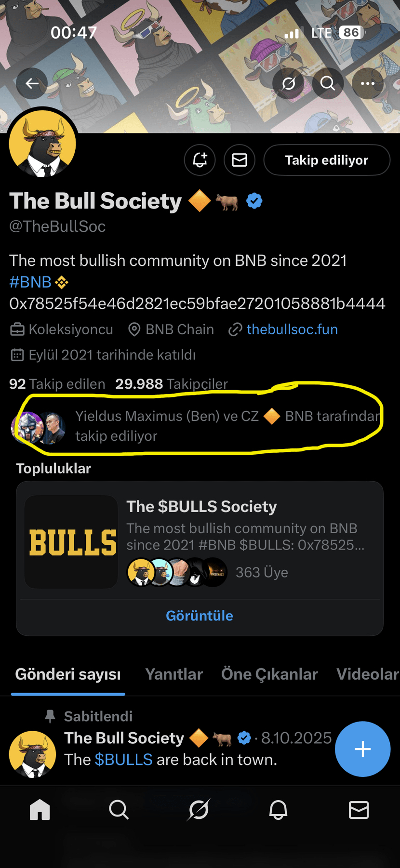Toggle the Takip ediliyor follow button
Viewport: 400px width, 868px height.
click(326, 160)
